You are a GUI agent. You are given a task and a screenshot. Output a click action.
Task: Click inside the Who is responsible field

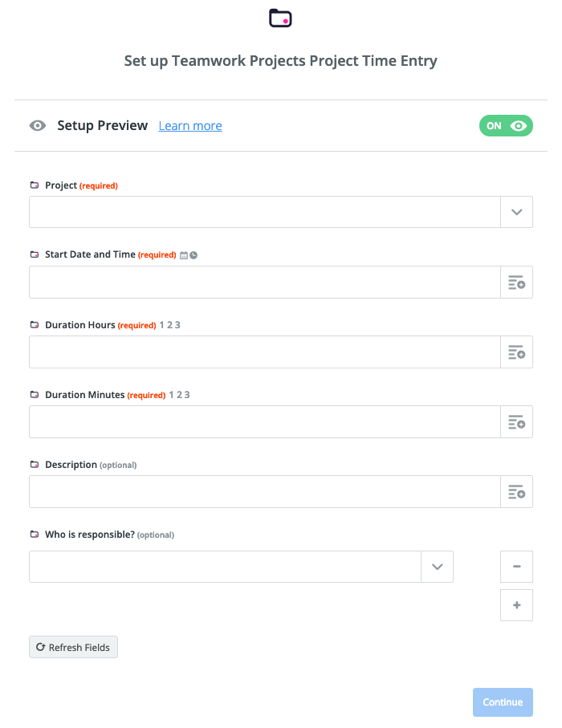226,567
